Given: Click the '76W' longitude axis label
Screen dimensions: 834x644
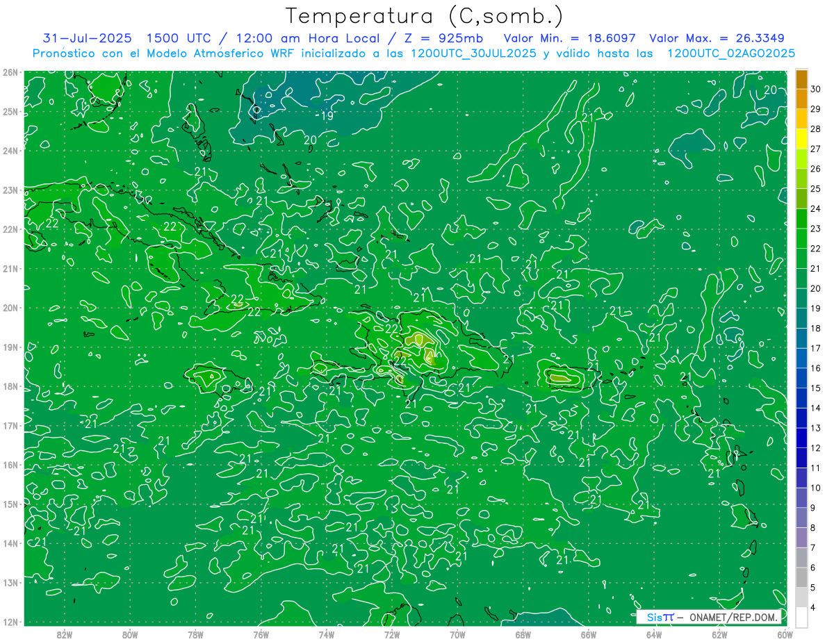Looking at the screenshot, I should coord(261,634).
